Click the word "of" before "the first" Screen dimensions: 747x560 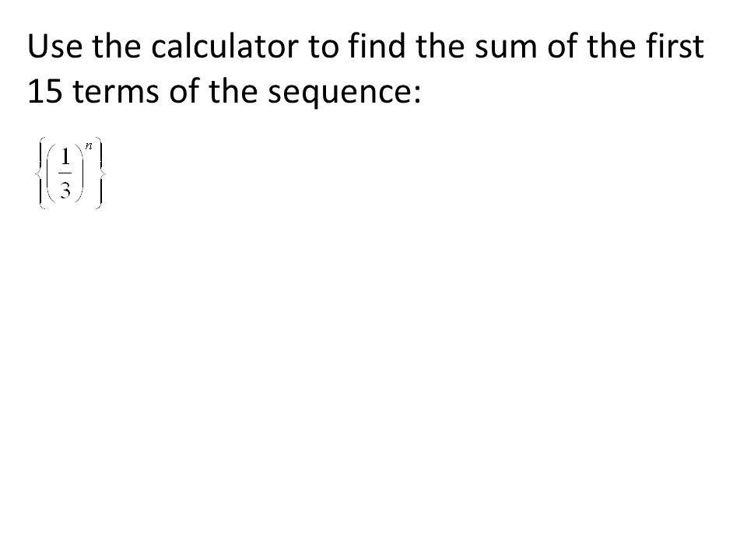click(x=561, y=46)
